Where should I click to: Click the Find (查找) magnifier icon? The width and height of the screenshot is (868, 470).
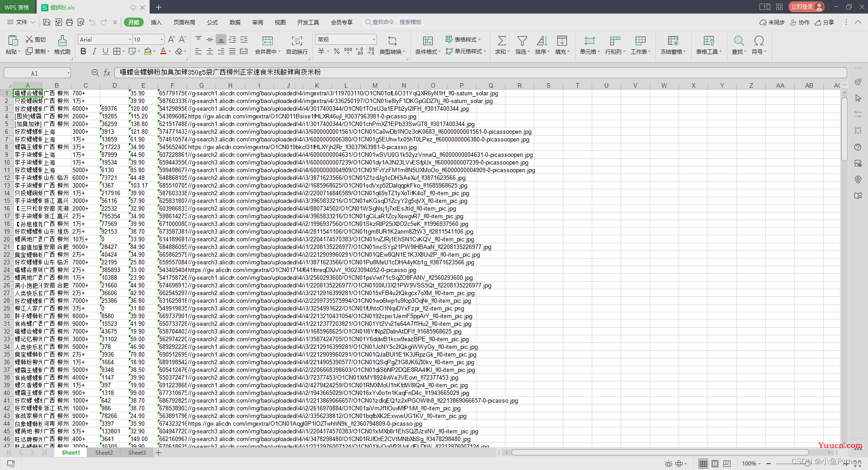(739, 41)
